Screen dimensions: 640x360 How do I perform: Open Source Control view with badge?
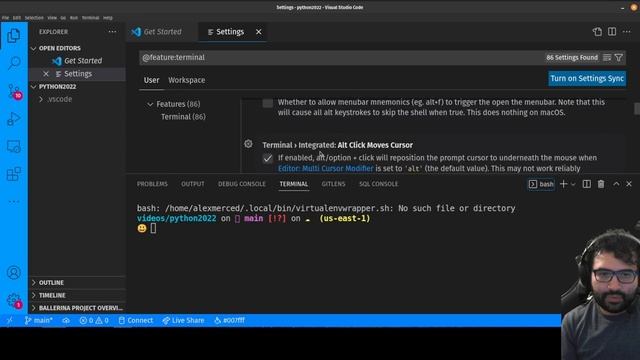click(x=14, y=91)
